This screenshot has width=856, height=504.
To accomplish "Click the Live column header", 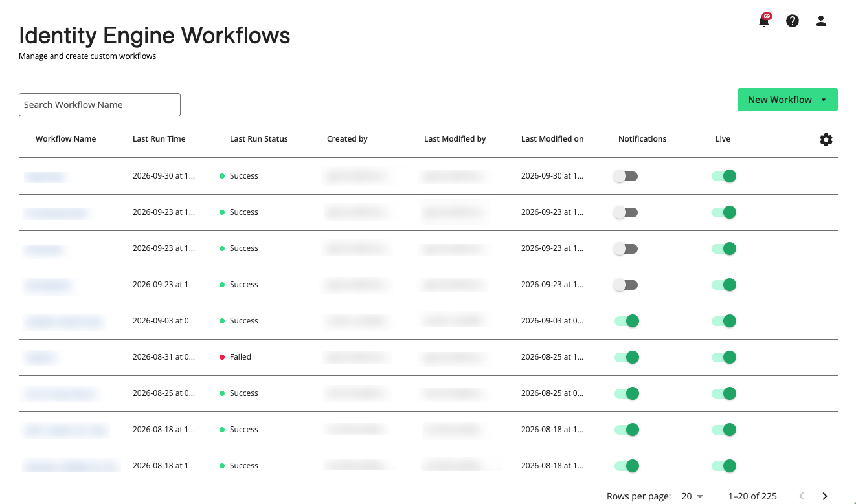I will pyautogui.click(x=723, y=139).
